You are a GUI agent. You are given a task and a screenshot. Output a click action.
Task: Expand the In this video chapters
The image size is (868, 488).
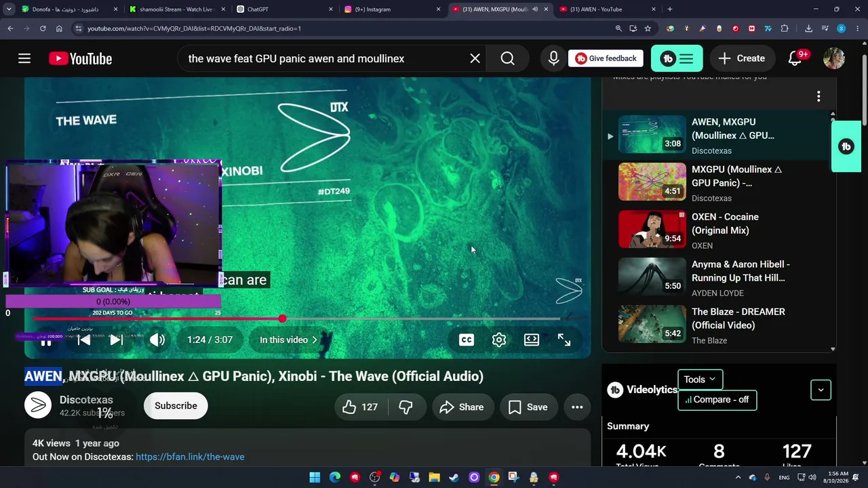tap(288, 340)
